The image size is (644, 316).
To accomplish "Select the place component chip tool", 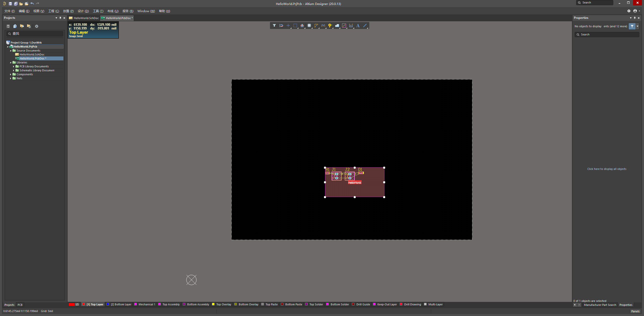I will (x=309, y=26).
